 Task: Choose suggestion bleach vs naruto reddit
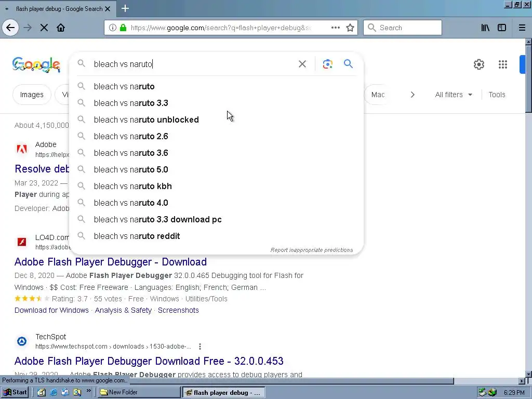coord(216,236)
